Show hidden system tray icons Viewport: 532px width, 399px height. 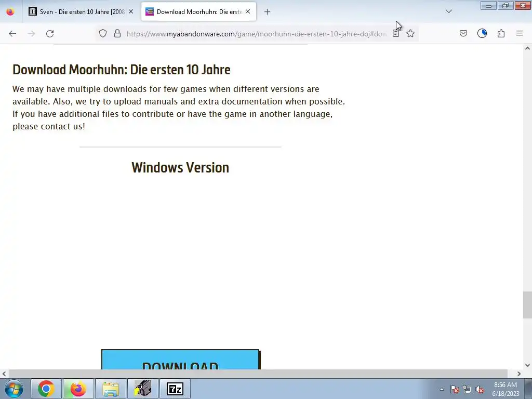(x=442, y=389)
